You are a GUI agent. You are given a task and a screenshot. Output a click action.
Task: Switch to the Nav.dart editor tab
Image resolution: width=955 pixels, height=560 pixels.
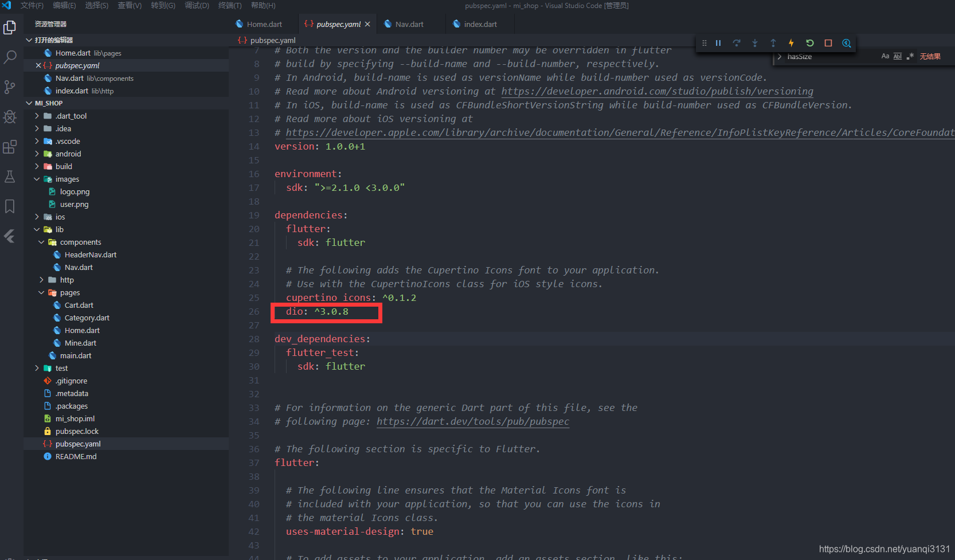[x=409, y=24]
